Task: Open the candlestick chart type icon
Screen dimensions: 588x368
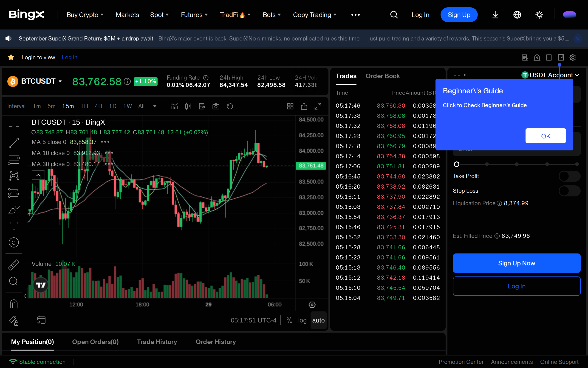Action: 188,106
